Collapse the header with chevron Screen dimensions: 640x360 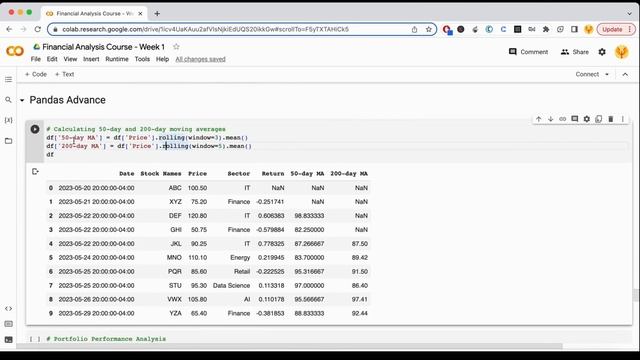625,74
